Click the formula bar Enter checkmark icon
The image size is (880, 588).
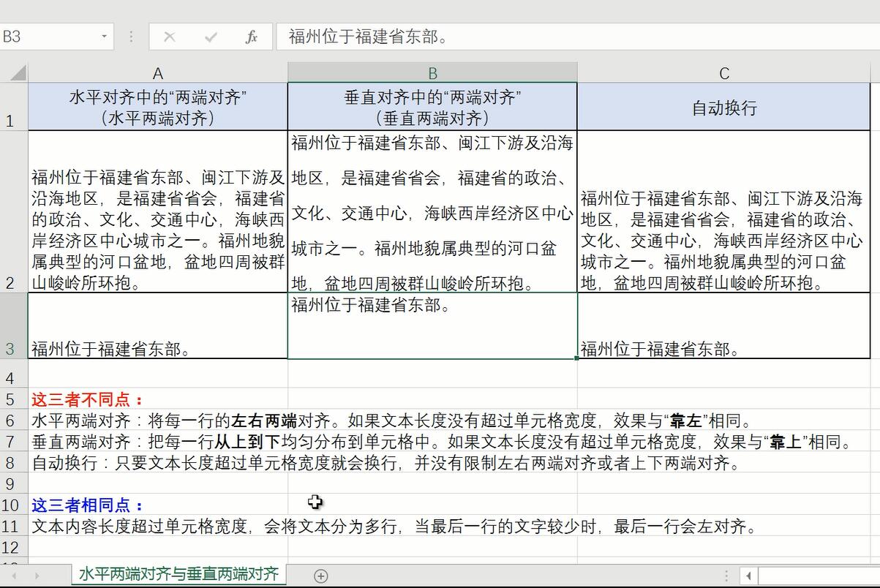211,37
